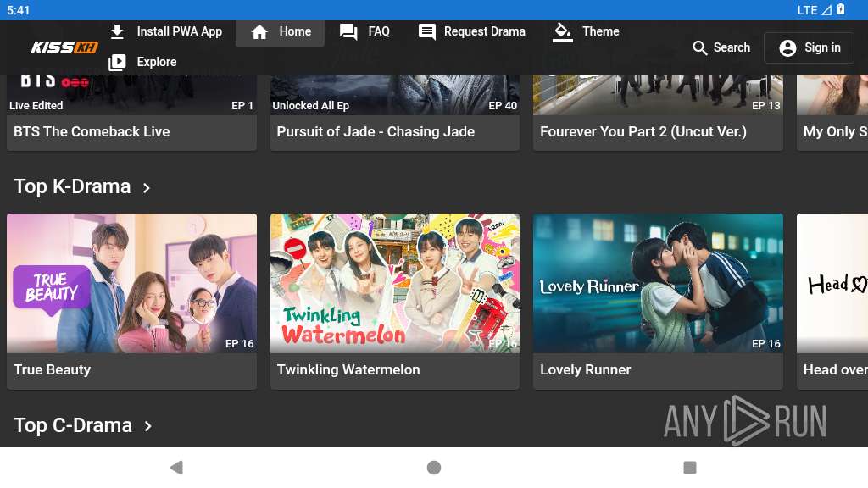Image resolution: width=868 pixels, height=488 pixels.
Task: Open Search
Action: 721,48
